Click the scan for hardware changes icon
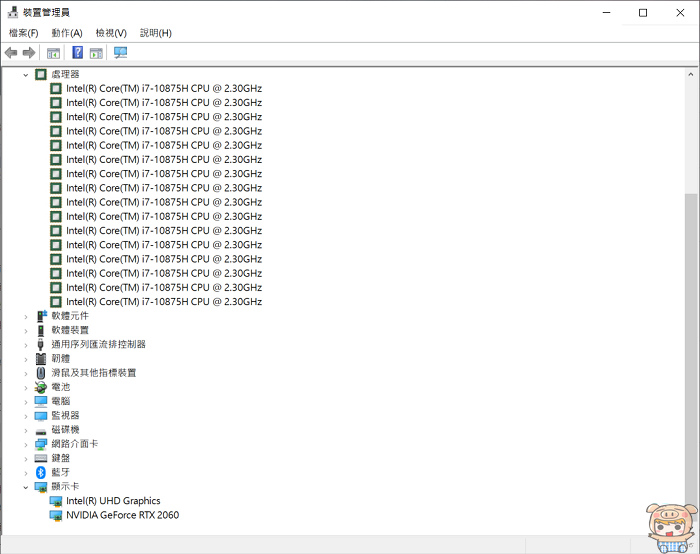Viewport: 700px width, 554px height. point(121,53)
